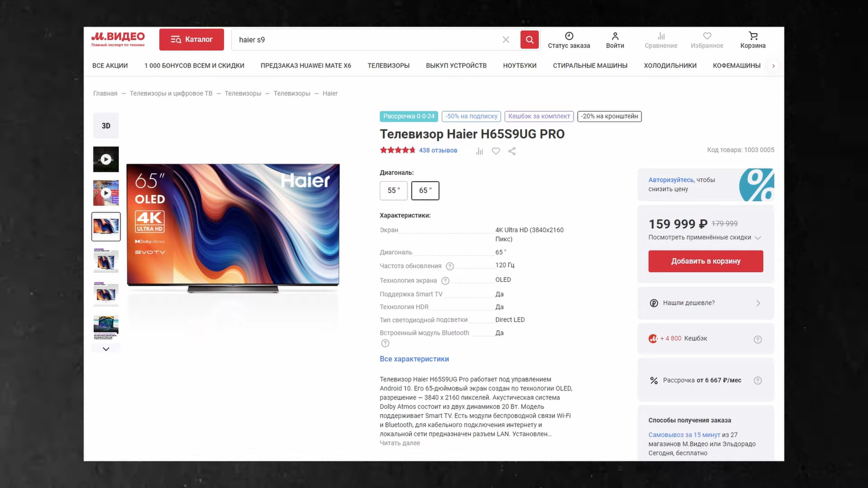This screenshot has height=488, width=868.
Task: Open Избранное heart icon in header
Action: 707,36
